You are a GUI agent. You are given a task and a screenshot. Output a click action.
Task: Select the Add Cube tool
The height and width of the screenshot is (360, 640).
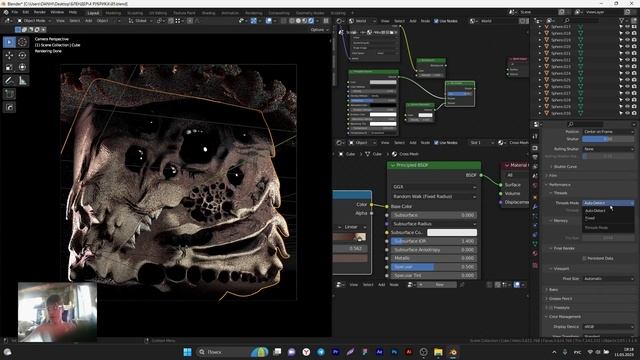(x=9, y=94)
